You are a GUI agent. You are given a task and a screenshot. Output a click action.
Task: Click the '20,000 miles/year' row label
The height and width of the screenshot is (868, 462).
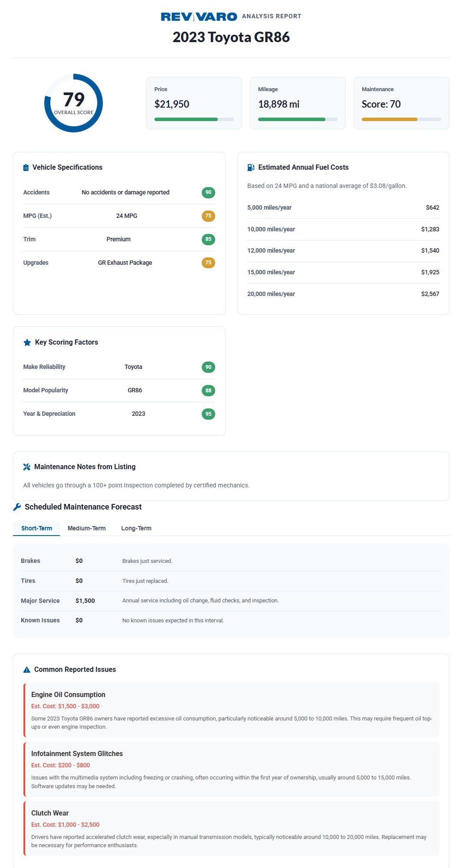point(271,294)
